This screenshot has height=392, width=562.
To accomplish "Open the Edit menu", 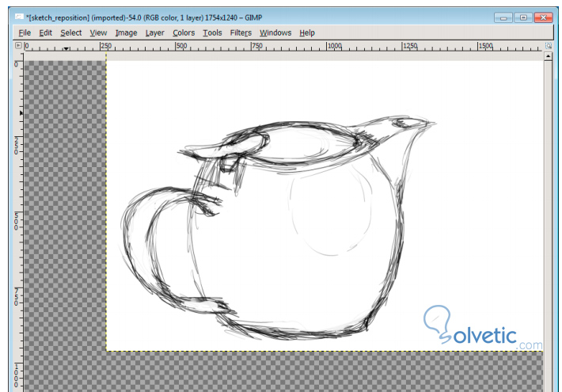I will point(46,32).
